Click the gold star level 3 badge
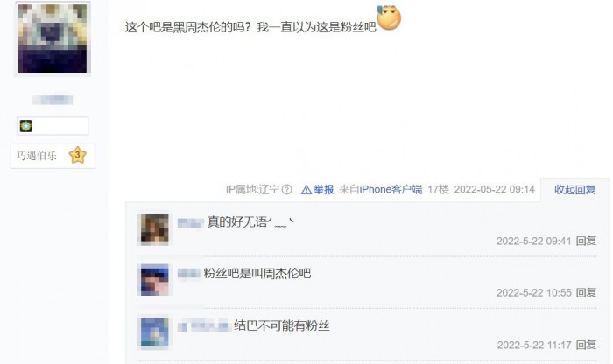 point(77,155)
